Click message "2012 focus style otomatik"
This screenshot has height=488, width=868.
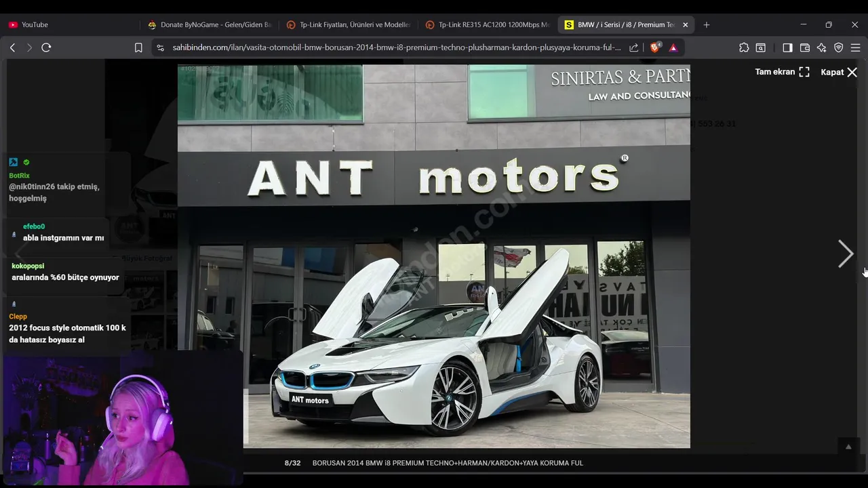tap(67, 333)
